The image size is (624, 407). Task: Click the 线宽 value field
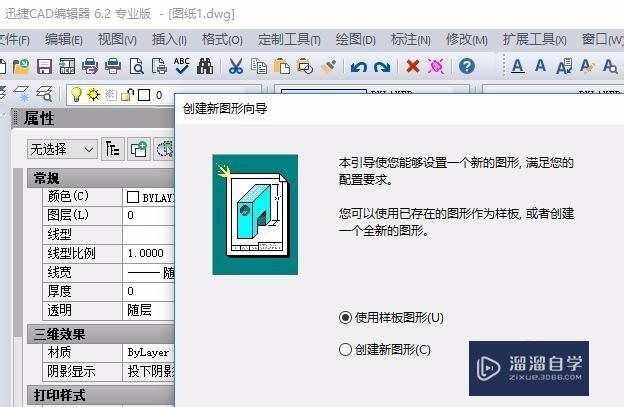[149, 273]
